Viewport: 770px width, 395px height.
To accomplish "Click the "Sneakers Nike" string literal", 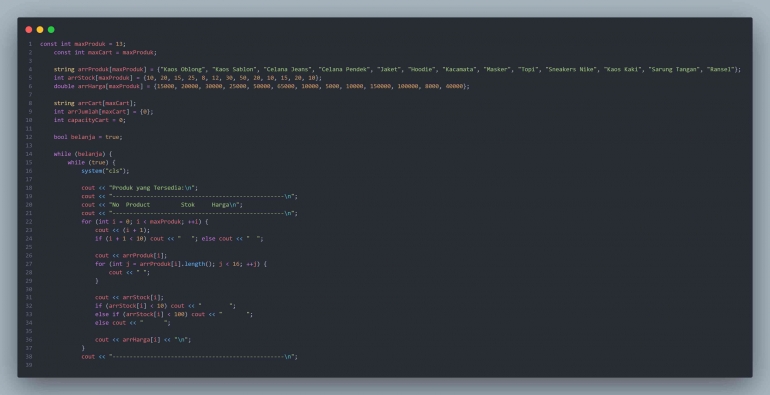I will click(x=571, y=69).
